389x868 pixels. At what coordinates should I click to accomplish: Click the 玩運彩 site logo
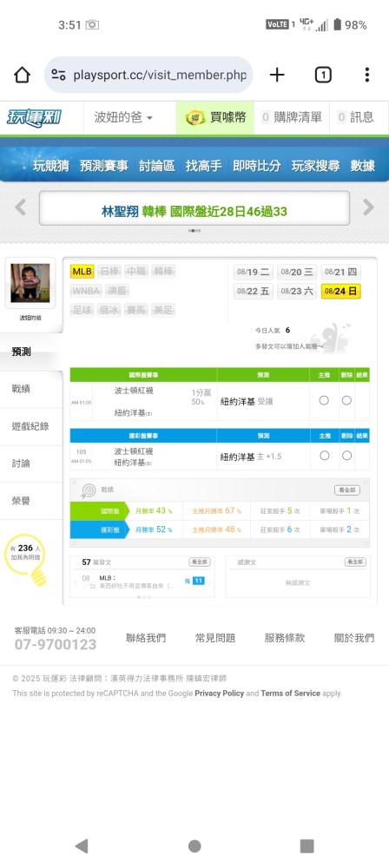pos(34,117)
